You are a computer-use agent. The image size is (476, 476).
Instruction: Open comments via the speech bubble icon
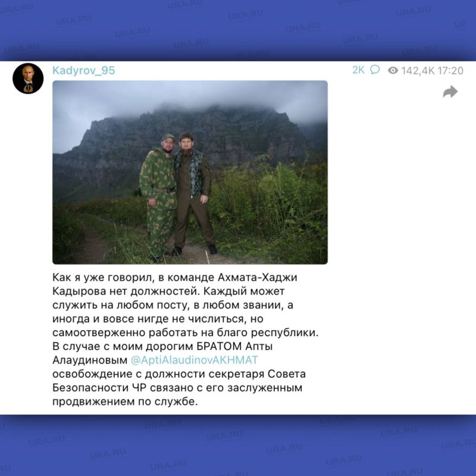[375, 70]
